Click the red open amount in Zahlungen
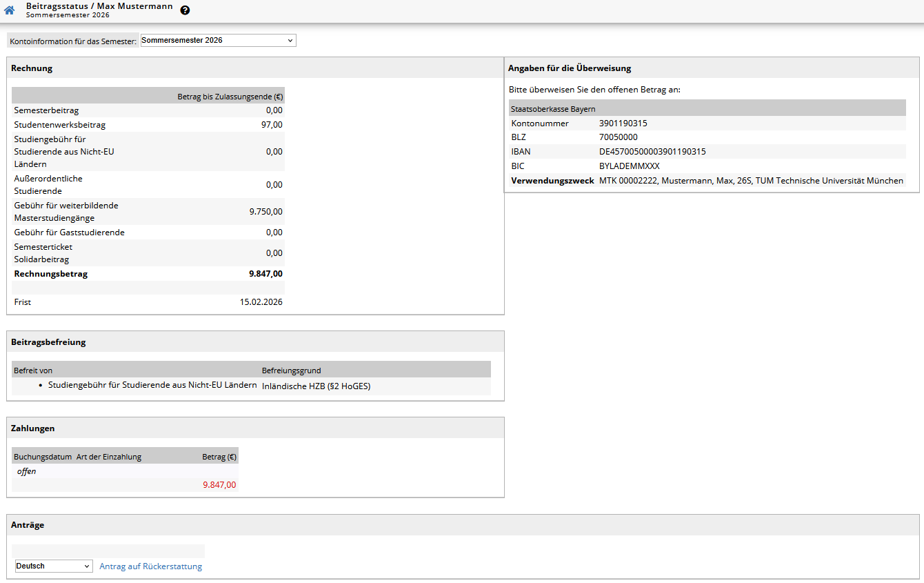This screenshot has height=583, width=924. 219,485
